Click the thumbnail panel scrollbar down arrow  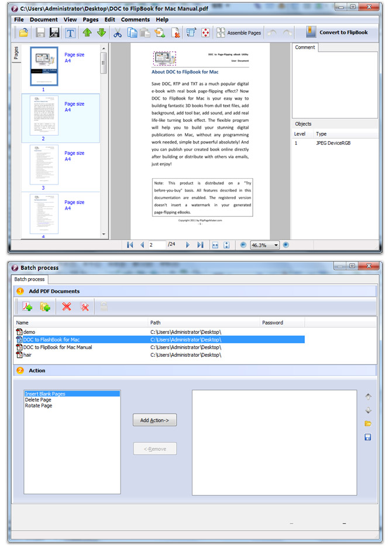104,234
